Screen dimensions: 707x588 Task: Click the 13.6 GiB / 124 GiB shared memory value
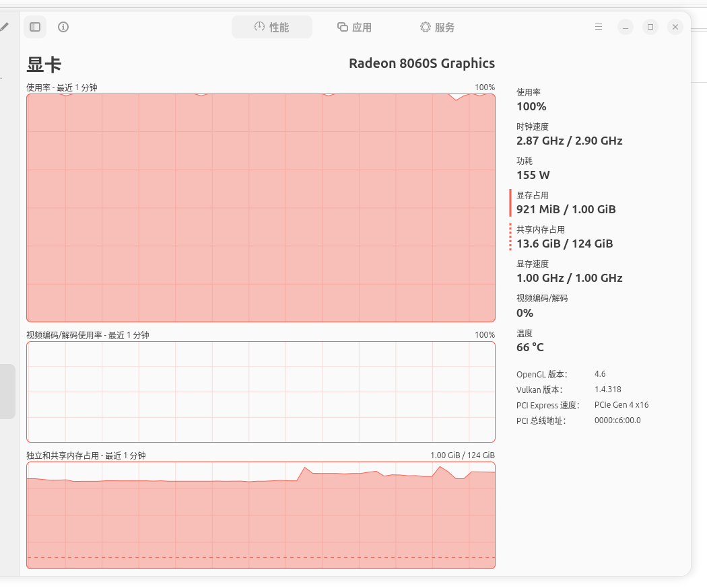[x=564, y=244]
